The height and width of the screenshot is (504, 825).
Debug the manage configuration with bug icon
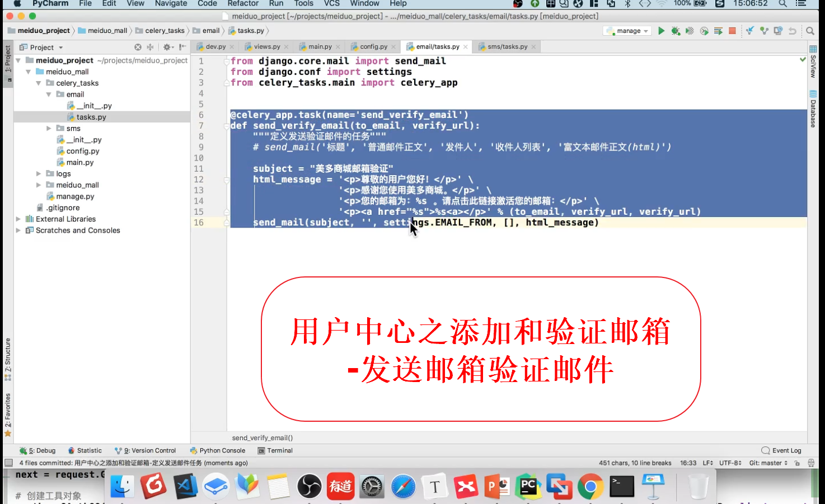point(676,31)
